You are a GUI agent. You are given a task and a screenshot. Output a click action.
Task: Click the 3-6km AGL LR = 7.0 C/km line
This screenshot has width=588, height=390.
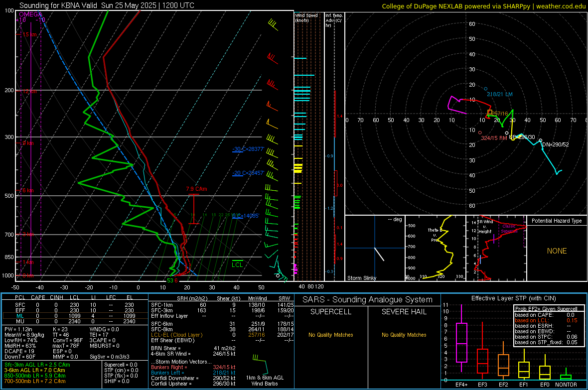(x=35, y=370)
